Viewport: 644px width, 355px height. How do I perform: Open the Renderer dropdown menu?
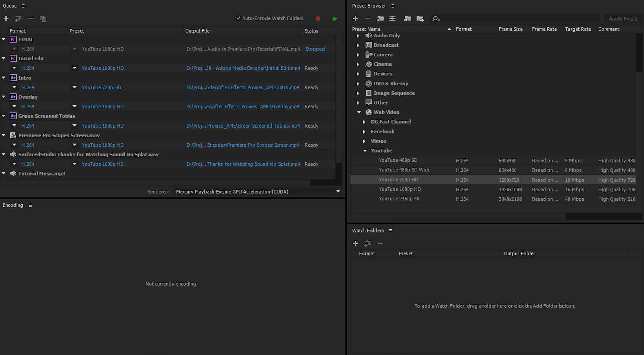[x=338, y=192]
